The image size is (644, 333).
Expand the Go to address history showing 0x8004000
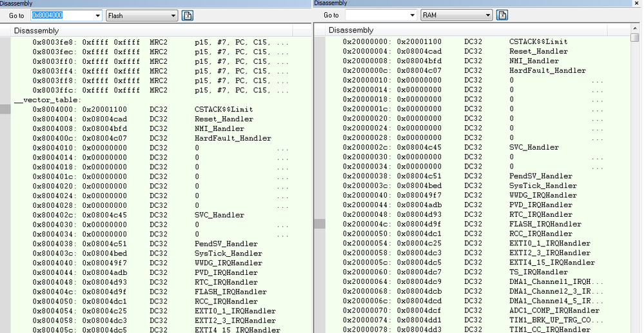click(98, 15)
